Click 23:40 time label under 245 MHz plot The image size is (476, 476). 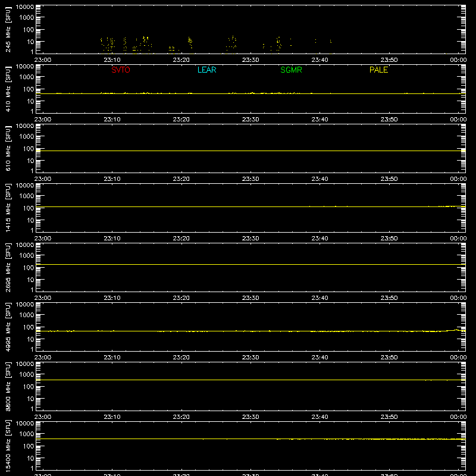tap(320, 60)
